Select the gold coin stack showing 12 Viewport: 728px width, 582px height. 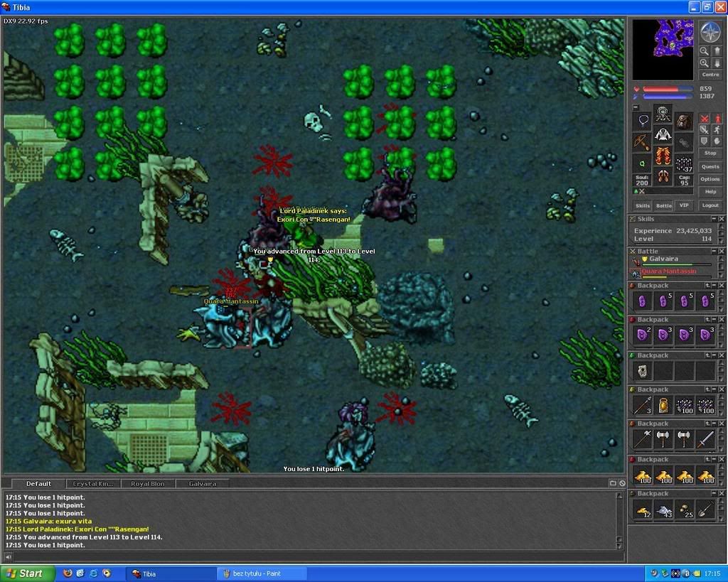(x=643, y=510)
